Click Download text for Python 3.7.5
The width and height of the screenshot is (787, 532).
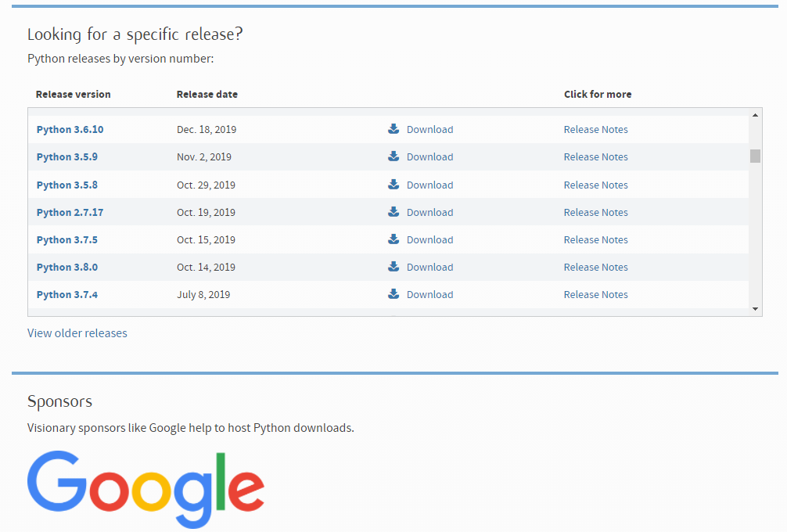[x=429, y=240]
